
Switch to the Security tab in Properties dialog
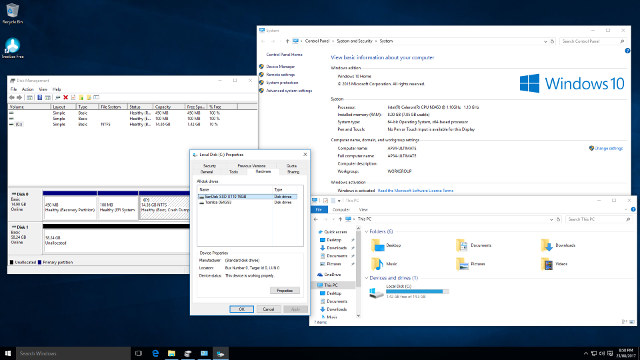(x=209, y=166)
